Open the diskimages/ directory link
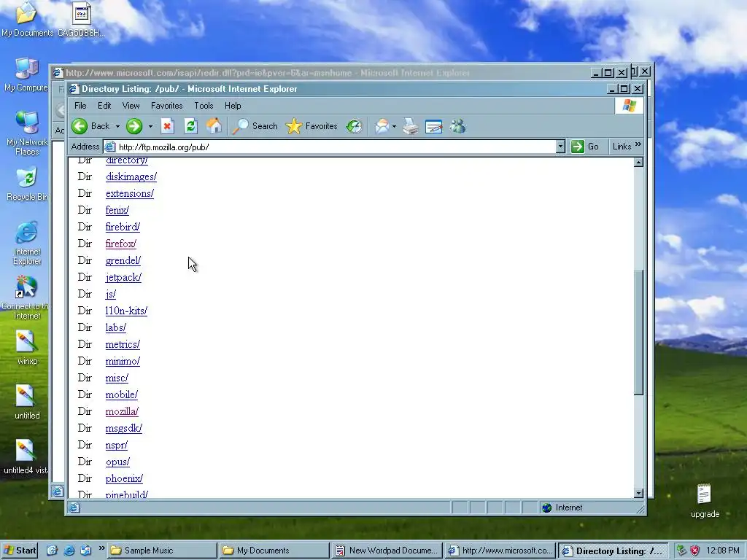747x560 pixels. [131, 176]
